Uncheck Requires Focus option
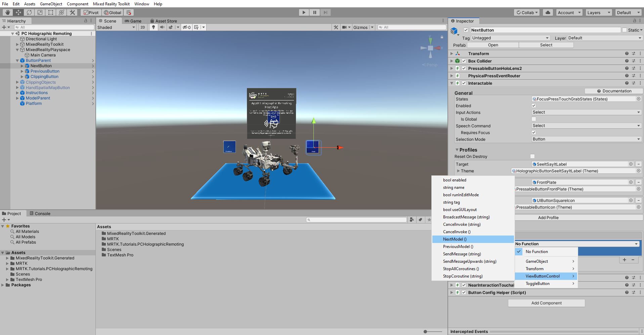 point(534,132)
